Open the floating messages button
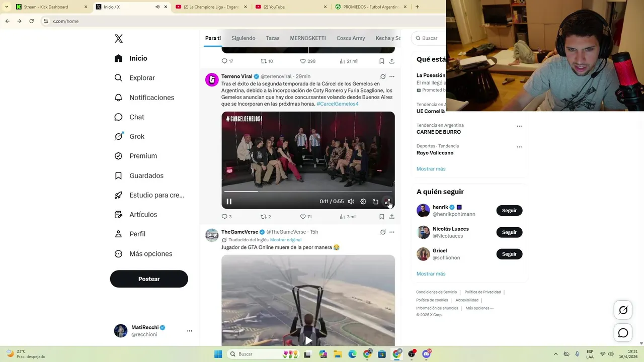This screenshot has width=644, height=362. (x=623, y=333)
